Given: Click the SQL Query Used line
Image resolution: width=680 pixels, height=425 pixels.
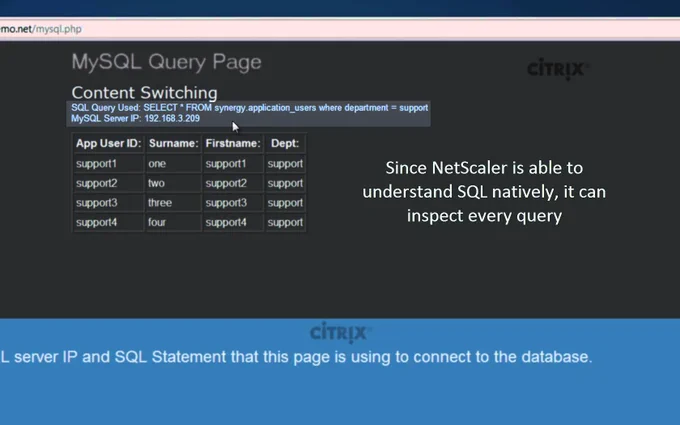Looking at the screenshot, I should (249, 108).
